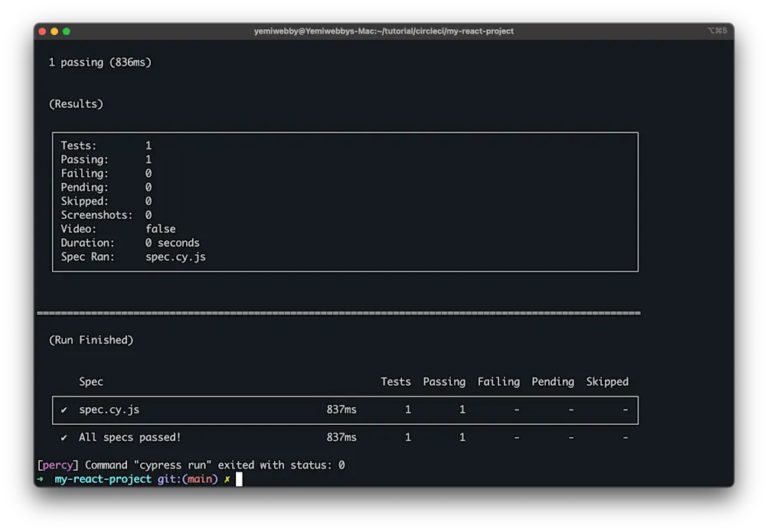Click the 'git:(main)' branch indicator
This screenshot has width=768, height=532.
click(188, 479)
